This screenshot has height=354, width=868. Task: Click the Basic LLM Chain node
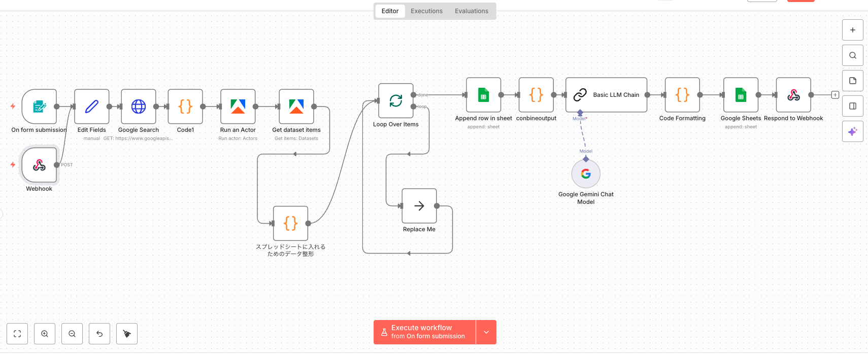(607, 95)
